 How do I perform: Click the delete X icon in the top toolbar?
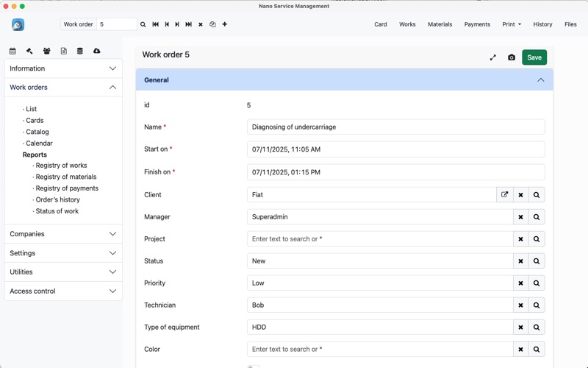click(201, 24)
